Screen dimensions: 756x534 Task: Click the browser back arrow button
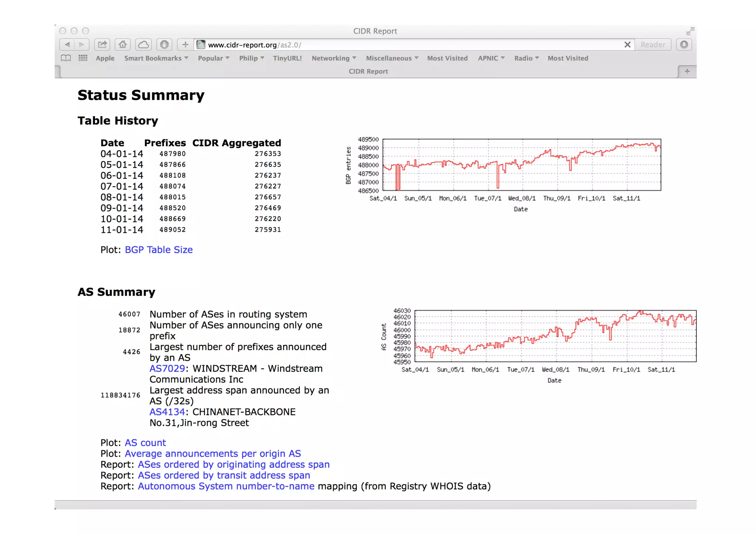(x=67, y=45)
